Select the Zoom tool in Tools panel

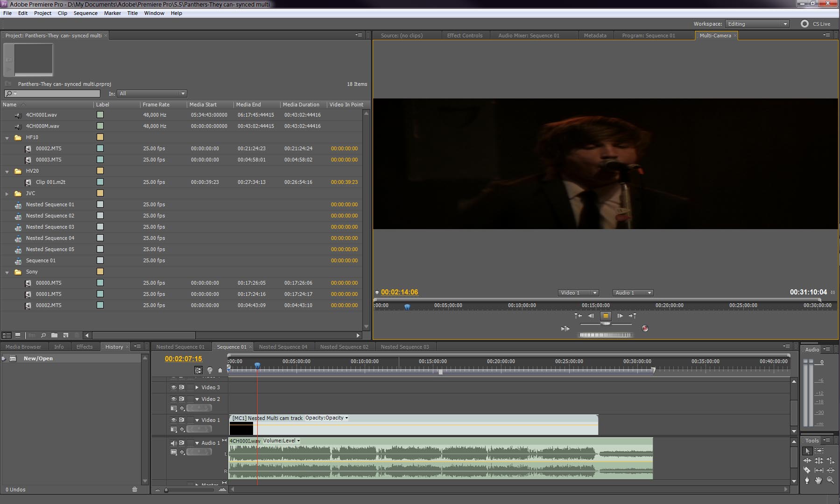(x=830, y=480)
